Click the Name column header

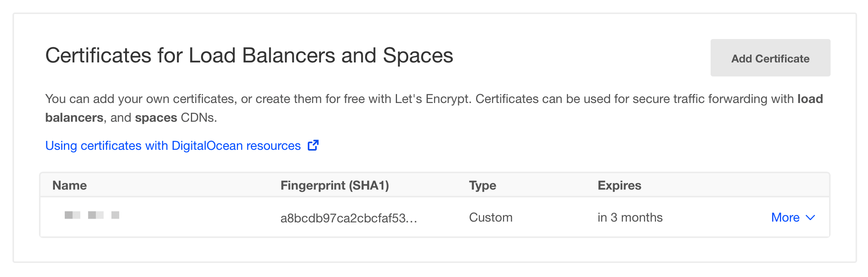tap(69, 185)
